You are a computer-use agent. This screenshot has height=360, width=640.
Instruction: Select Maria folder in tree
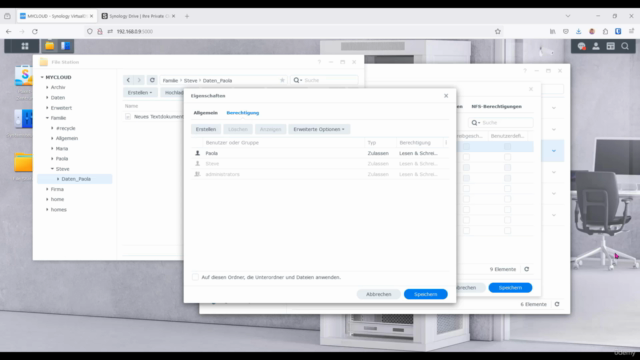(62, 149)
